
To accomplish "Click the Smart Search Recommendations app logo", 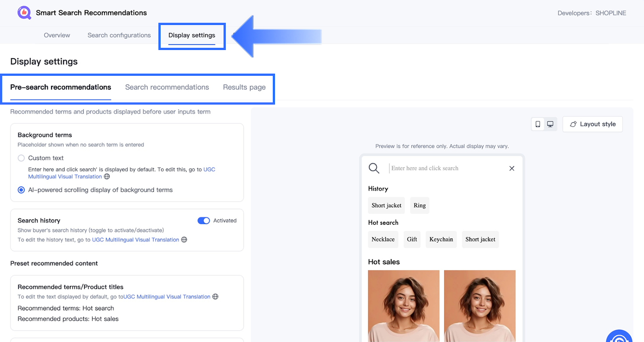I will 24,12.
